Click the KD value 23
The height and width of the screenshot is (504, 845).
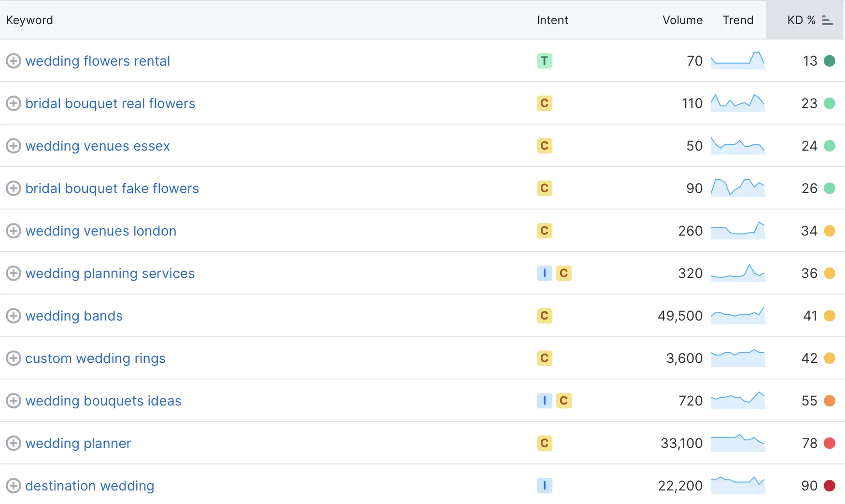pyautogui.click(x=809, y=103)
